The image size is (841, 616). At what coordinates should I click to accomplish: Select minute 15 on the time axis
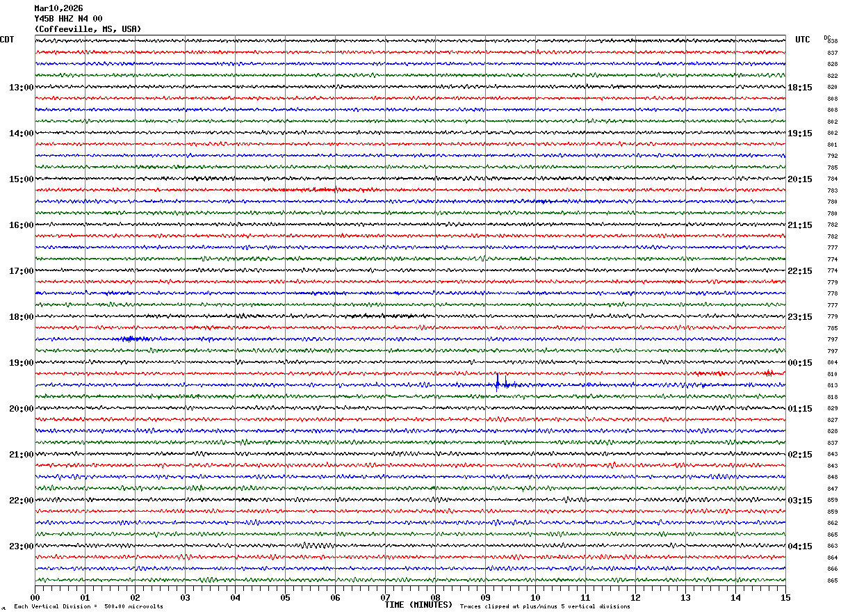point(785,597)
